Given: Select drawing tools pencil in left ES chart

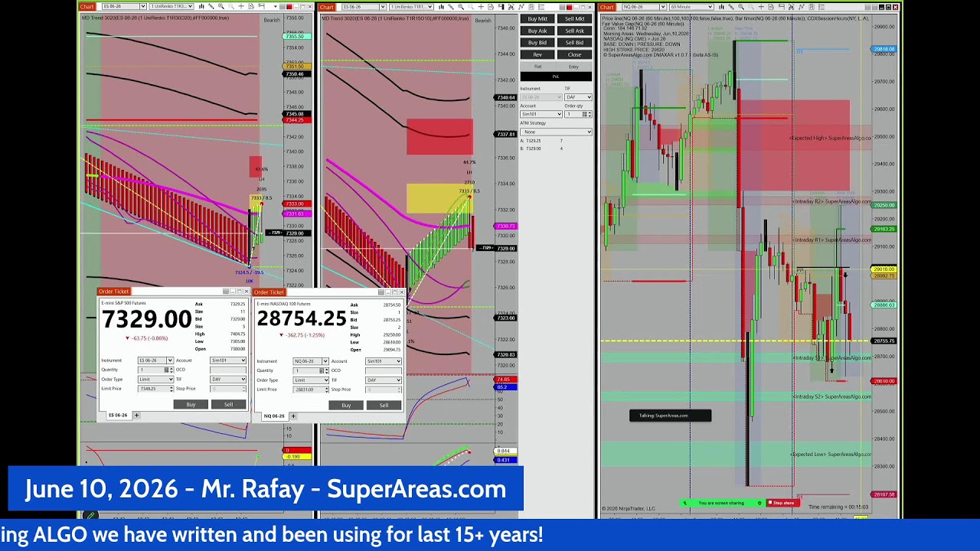Looking at the screenshot, I should tap(211, 7).
